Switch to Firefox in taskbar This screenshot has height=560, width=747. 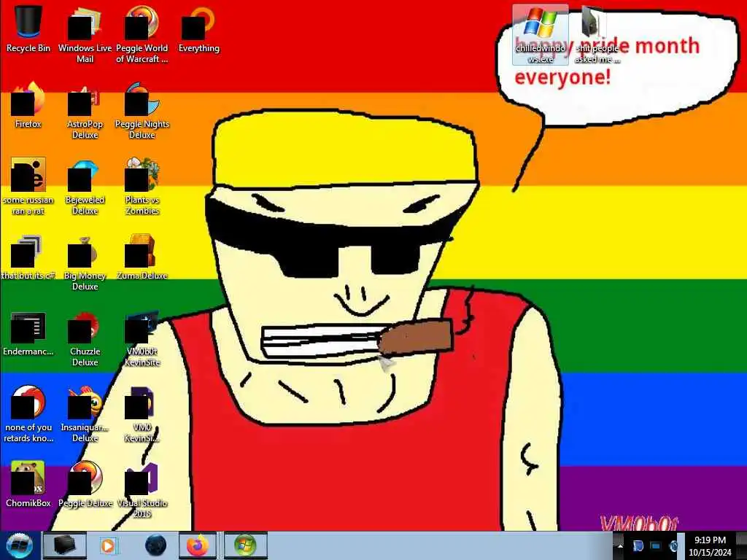pyautogui.click(x=198, y=545)
